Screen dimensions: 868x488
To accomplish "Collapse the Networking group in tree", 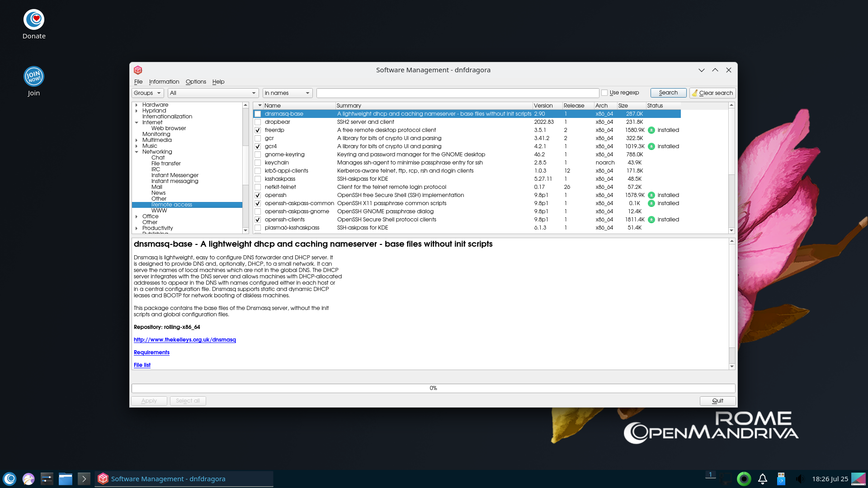I will (x=136, y=152).
